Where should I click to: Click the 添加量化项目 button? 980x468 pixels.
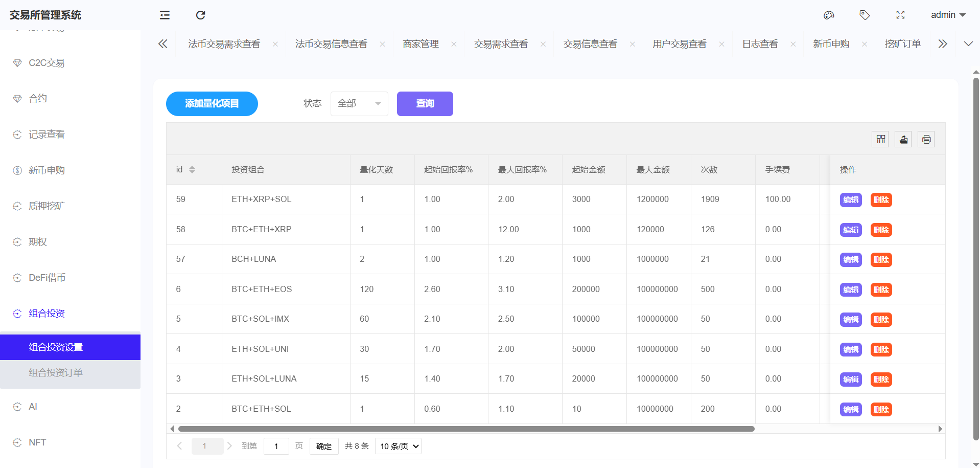pos(212,104)
